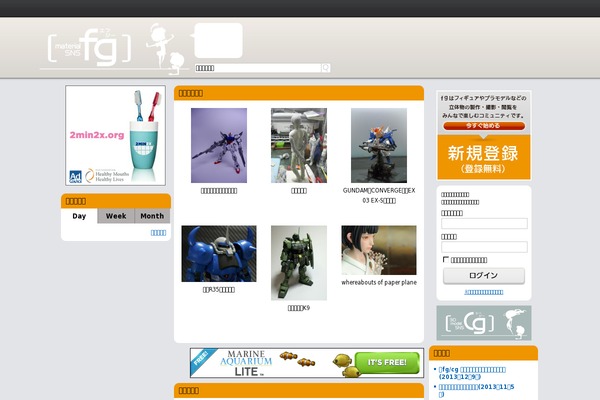Select the Month ranking tab
The image size is (600, 400).
[x=152, y=216]
